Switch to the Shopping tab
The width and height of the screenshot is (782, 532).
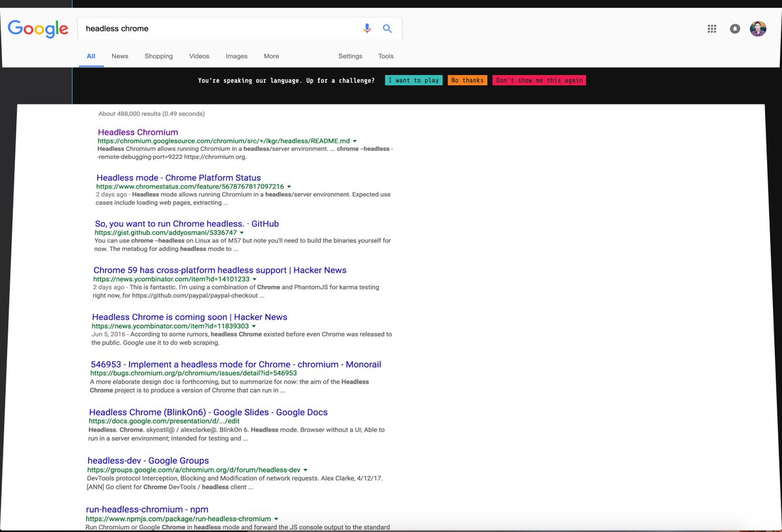pyautogui.click(x=159, y=56)
